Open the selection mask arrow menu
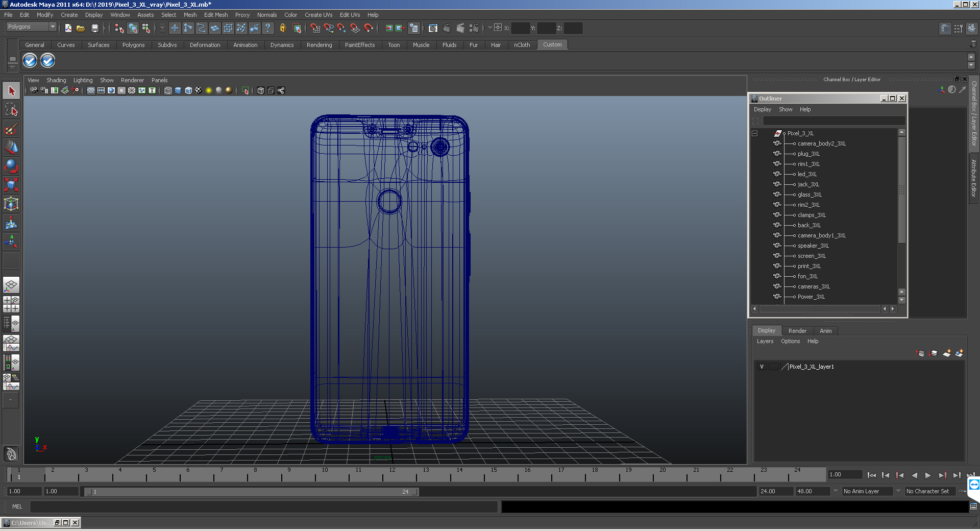The width and height of the screenshot is (980, 531). coord(162,28)
